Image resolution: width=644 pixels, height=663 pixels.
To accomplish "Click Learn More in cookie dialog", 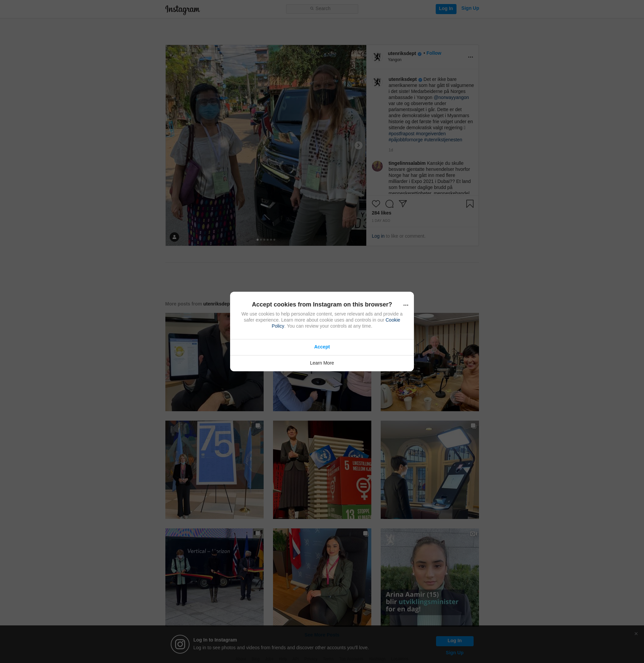I will click(x=322, y=363).
